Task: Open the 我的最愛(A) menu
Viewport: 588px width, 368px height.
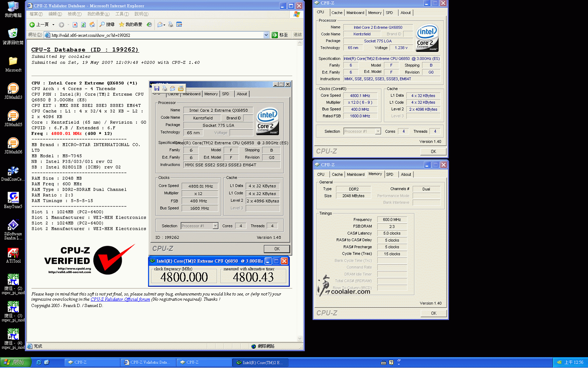Action: tap(98, 14)
